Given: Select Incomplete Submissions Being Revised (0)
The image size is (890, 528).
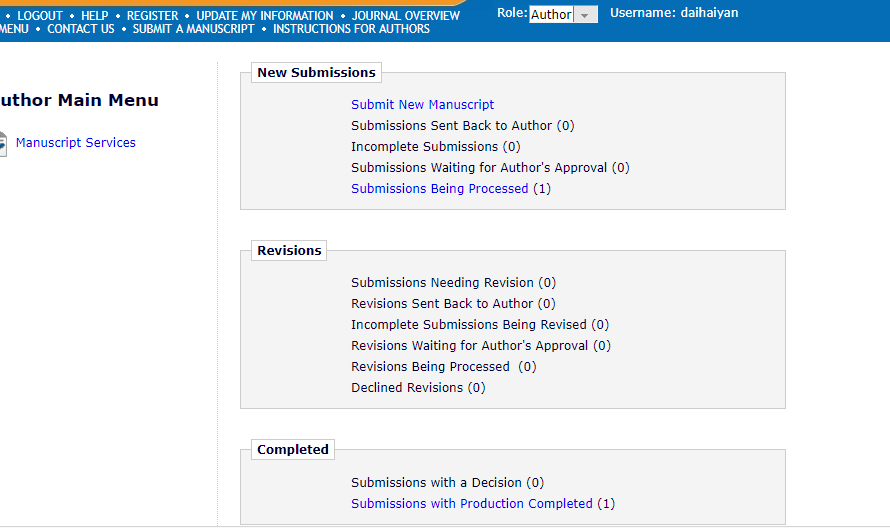Looking at the screenshot, I should (480, 325).
